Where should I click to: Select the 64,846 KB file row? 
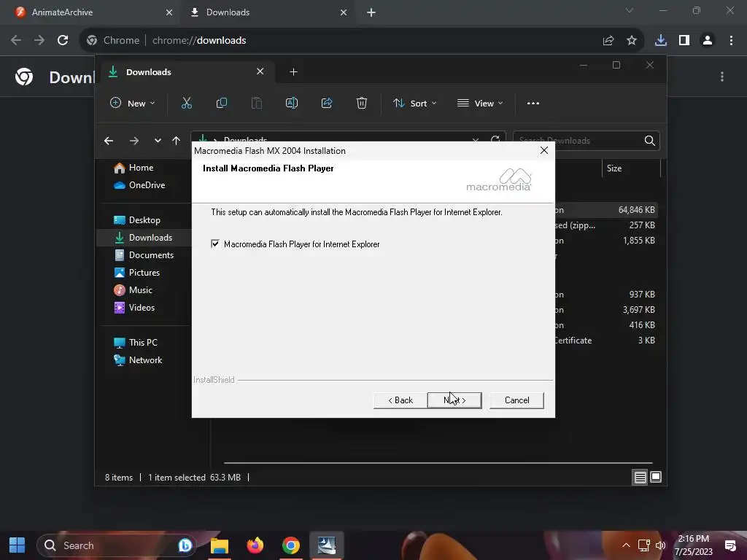pos(606,209)
